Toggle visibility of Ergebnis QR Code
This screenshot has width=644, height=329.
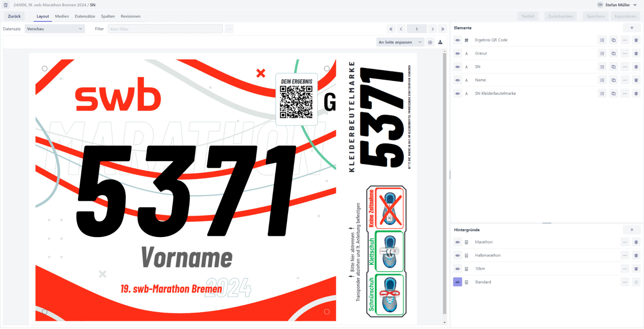(457, 40)
